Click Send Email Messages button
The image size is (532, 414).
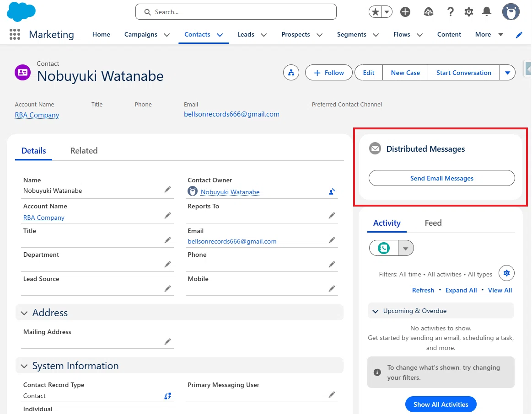[441, 178]
